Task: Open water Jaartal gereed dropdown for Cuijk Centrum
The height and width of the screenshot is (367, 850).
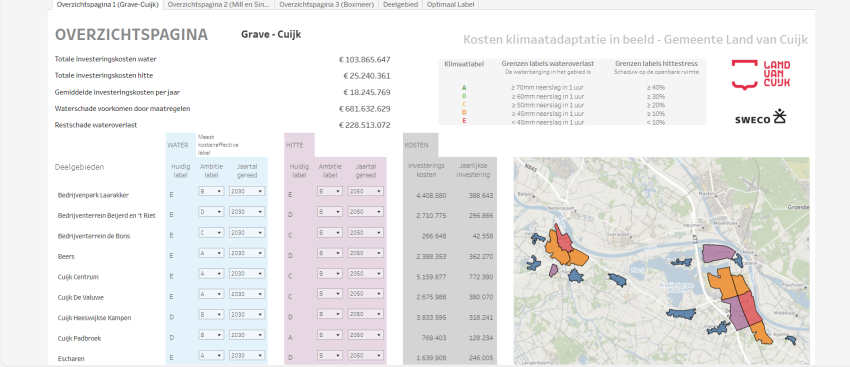Action: 247,274
